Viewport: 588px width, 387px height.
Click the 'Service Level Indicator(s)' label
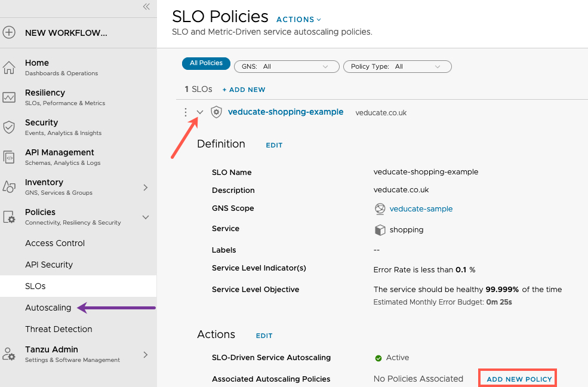click(258, 268)
